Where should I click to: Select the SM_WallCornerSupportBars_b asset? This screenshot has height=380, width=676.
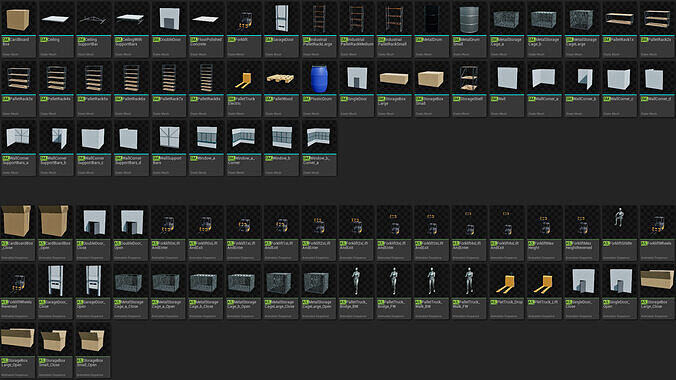[x=56, y=148]
